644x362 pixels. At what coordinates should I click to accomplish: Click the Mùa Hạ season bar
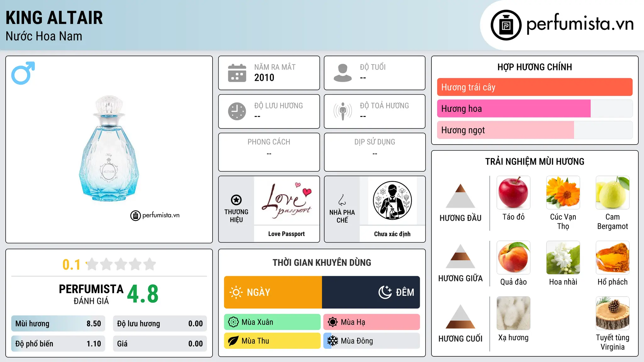pos(372,322)
